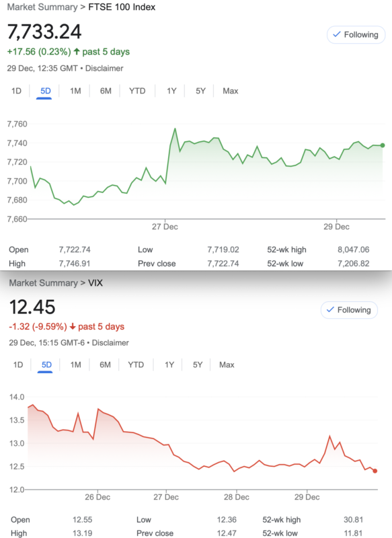
Task: Click the FTSE High value 7,746.91
Action: coord(75,264)
